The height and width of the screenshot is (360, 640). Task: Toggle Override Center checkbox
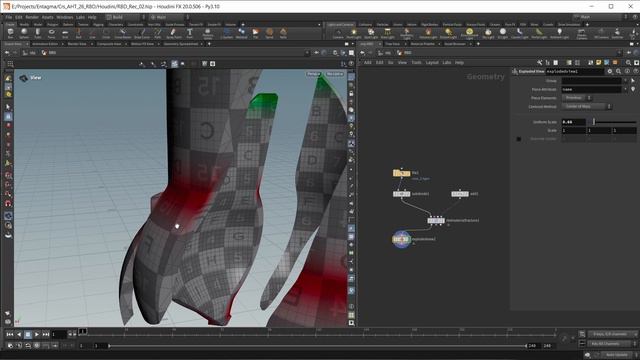pyautogui.click(x=519, y=139)
